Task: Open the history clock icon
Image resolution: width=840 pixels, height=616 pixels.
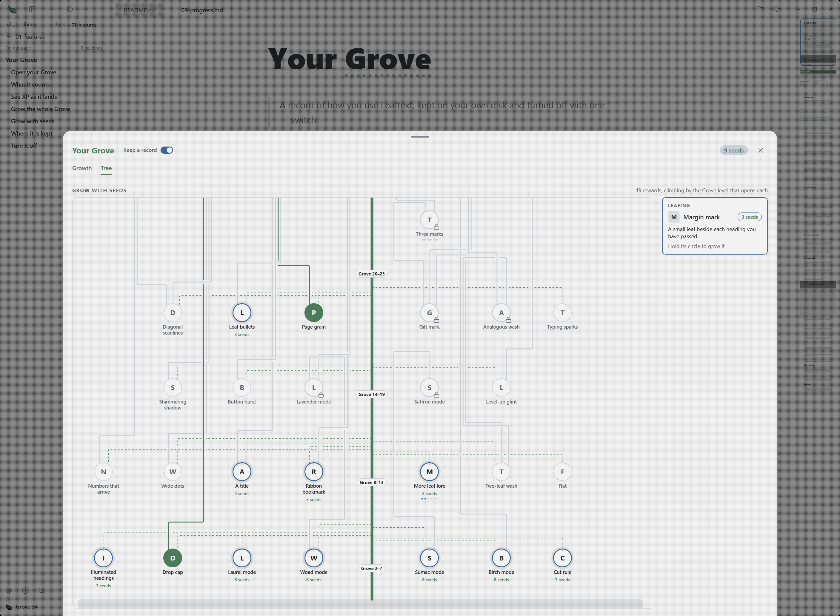Action: 25,590
